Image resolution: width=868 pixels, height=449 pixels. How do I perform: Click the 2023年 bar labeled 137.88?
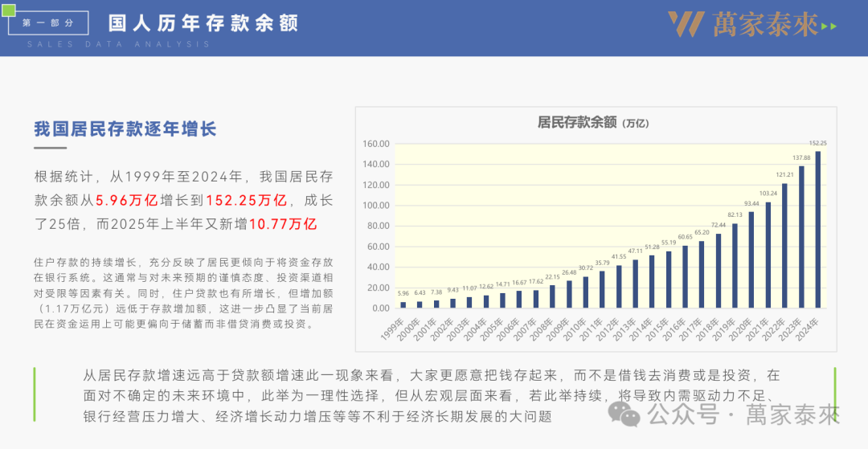[x=801, y=236]
